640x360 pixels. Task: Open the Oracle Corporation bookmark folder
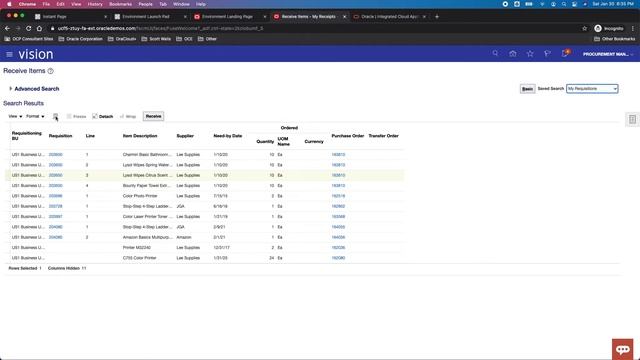click(80, 39)
